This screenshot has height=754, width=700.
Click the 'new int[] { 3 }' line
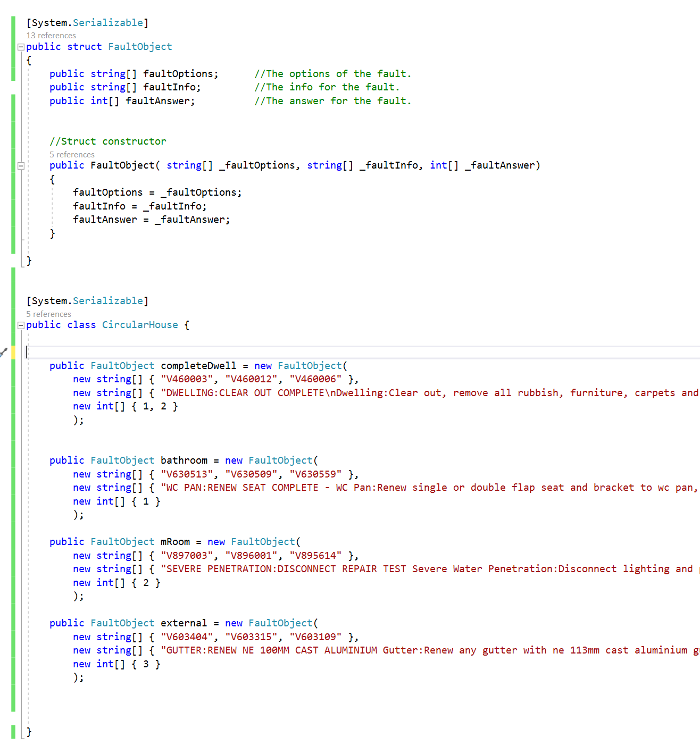[x=116, y=664]
